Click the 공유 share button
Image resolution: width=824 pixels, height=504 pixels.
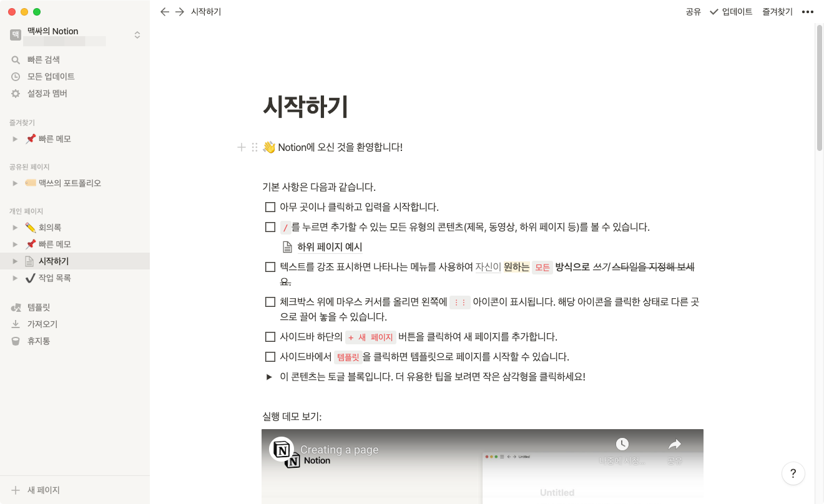coord(694,12)
